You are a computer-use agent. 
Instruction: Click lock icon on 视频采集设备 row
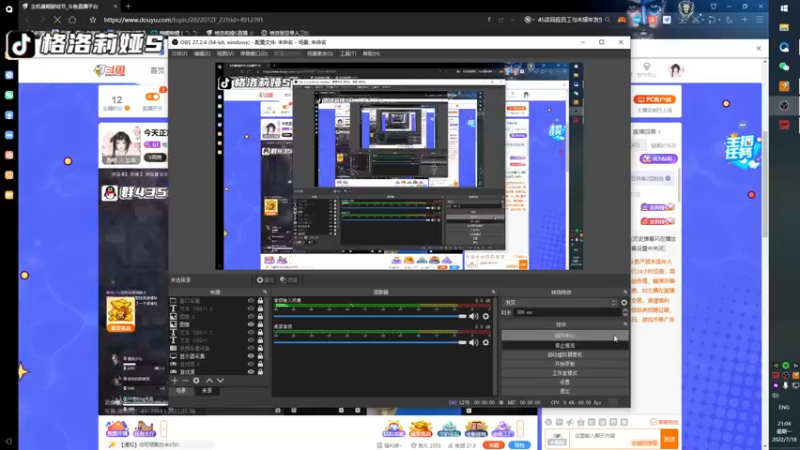[260, 348]
